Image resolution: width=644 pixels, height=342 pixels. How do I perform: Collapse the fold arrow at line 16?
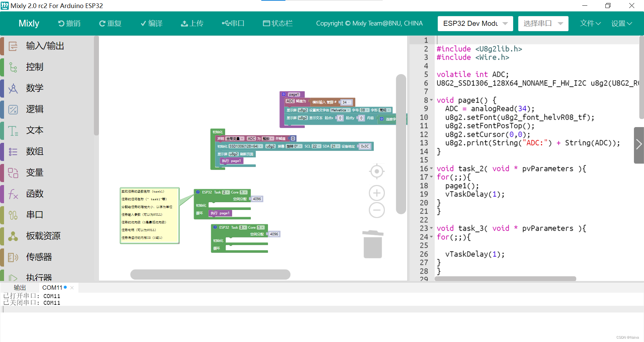click(x=431, y=169)
